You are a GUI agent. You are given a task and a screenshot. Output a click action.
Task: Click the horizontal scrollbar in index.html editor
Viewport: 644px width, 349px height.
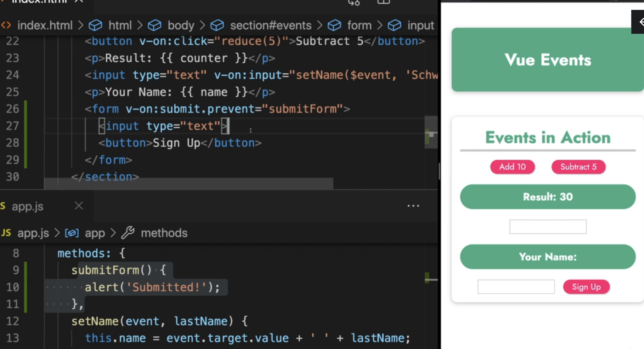pos(189,183)
